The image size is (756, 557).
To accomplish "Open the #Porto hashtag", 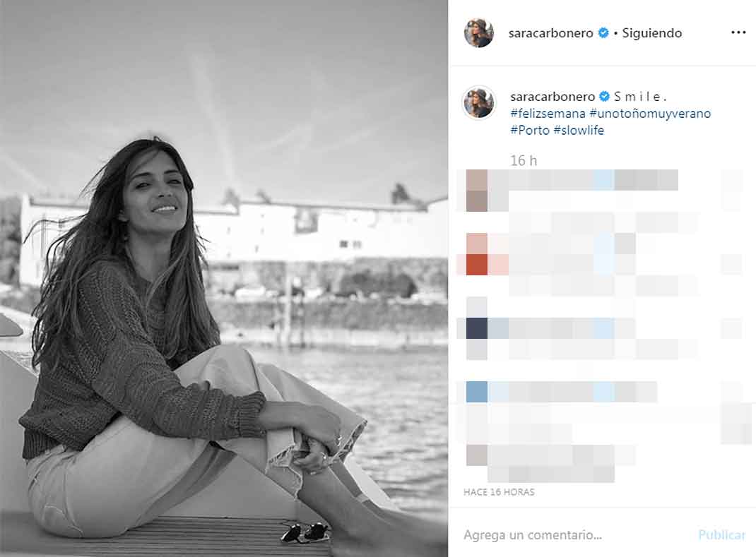I will (x=530, y=131).
